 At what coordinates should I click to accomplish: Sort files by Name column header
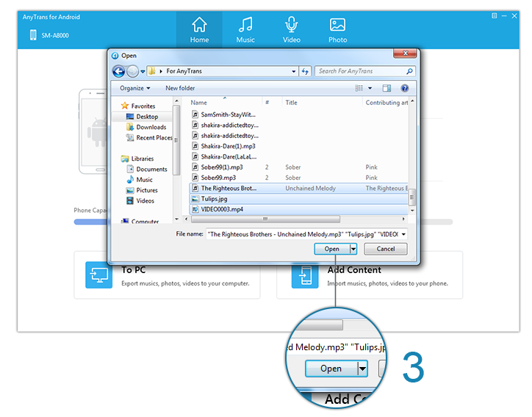198,102
